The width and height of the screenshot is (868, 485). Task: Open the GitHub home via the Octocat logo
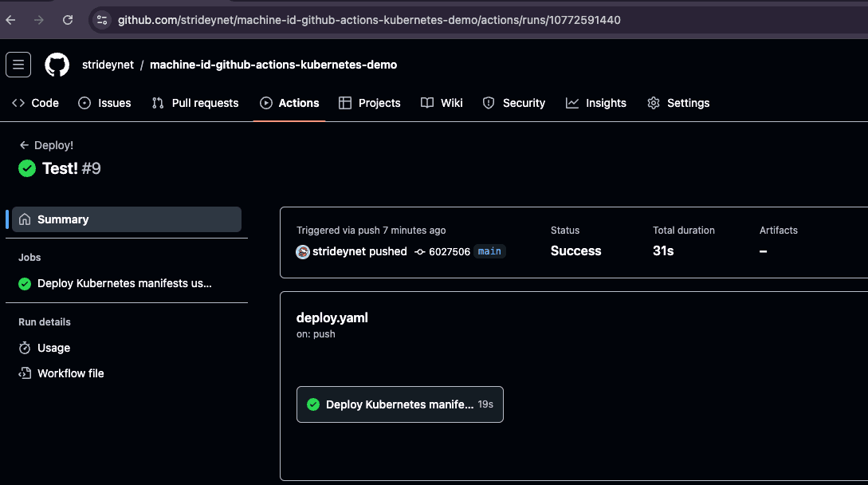[56, 65]
